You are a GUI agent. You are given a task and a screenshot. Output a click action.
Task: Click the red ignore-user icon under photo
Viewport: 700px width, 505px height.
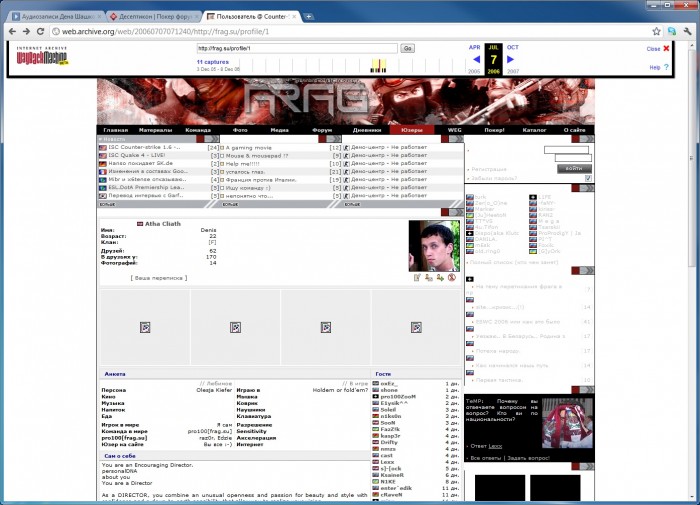452,278
